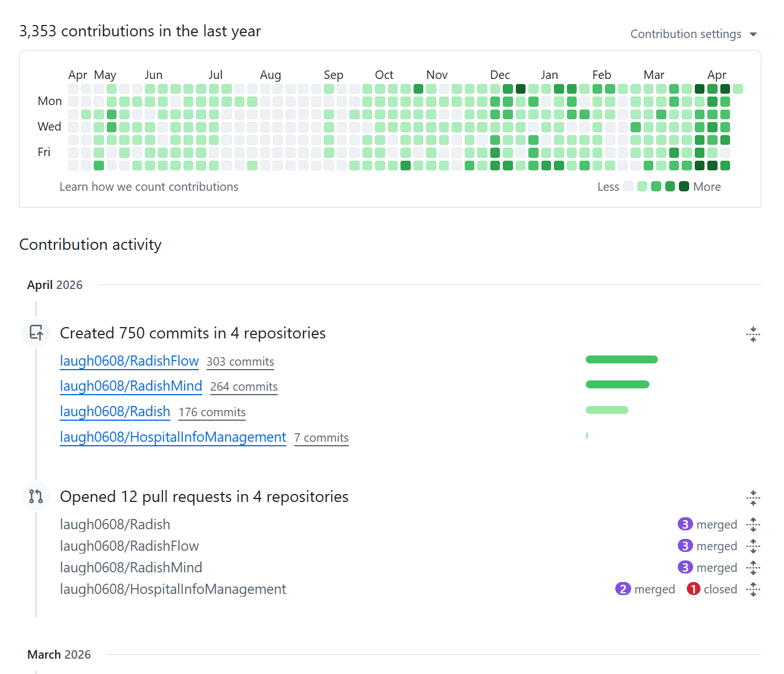Open the laugh0608/RadishFlow repository link
Image resolution: width=784 pixels, height=674 pixels.
(x=129, y=361)
